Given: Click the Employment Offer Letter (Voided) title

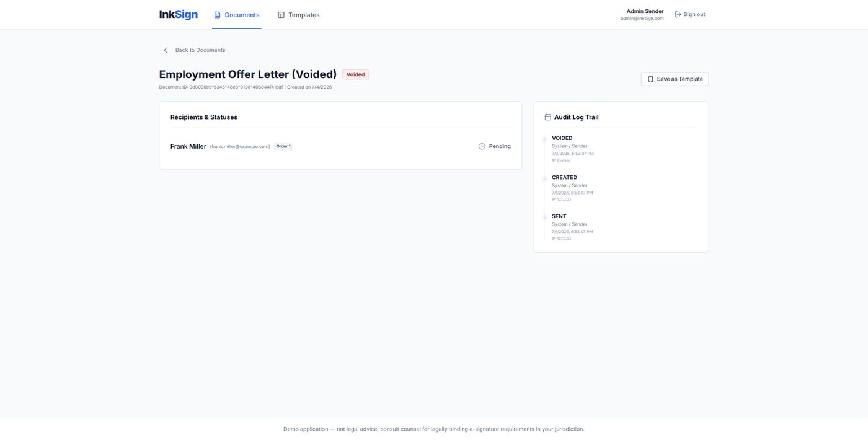Looking at the screenshot, I should (x=248, y=74).
